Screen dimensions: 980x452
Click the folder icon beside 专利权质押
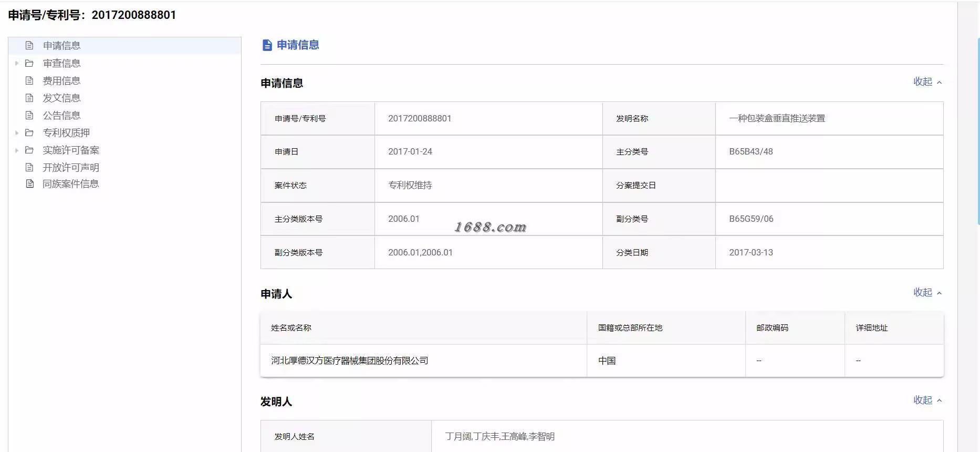[29, 132]
